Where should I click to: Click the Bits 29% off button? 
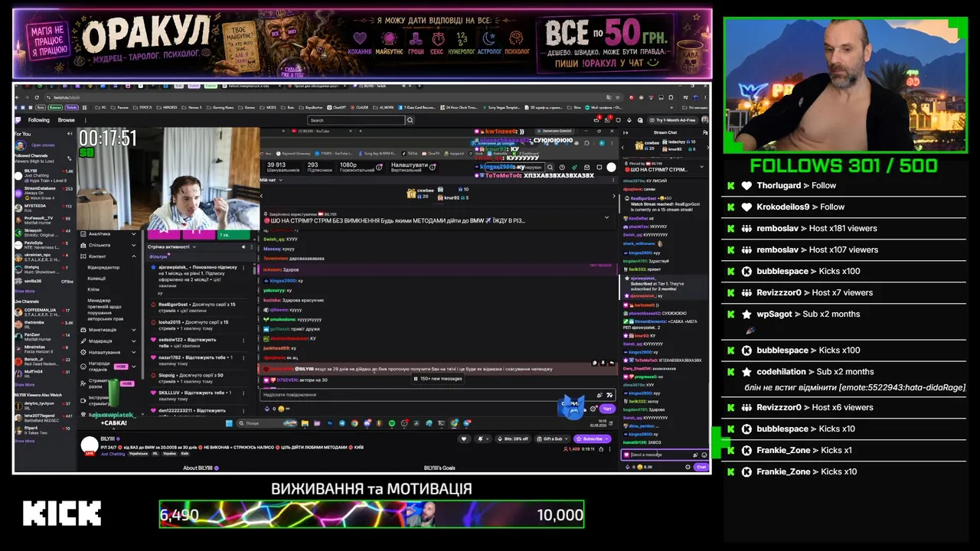[x=514, y=439]
